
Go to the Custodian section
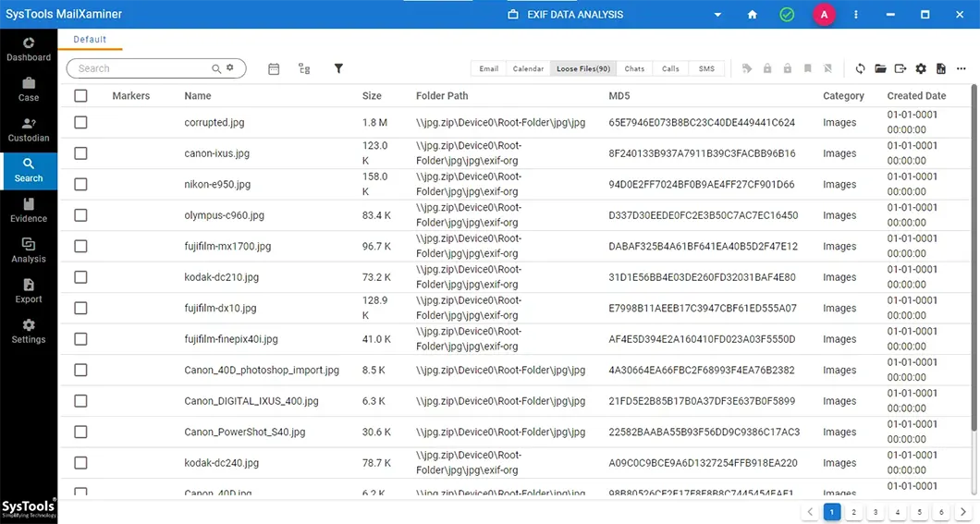28,130
